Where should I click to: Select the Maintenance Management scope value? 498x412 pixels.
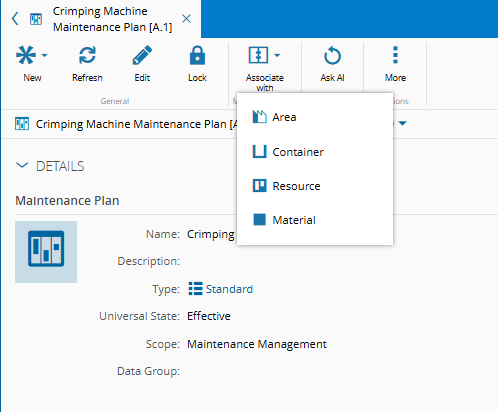(257, 344)
